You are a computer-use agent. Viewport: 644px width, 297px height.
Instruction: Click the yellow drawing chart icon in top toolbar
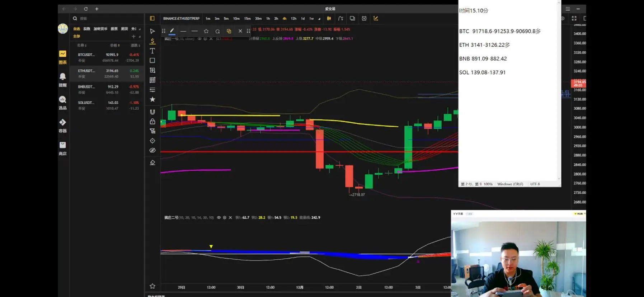coord(376,18)
